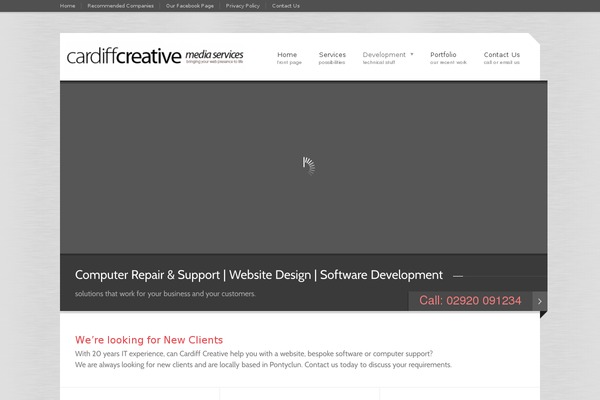Click the 'With 20 years IT experience' paragraph line
Screen dimensions: 600x400
[254, 354]
